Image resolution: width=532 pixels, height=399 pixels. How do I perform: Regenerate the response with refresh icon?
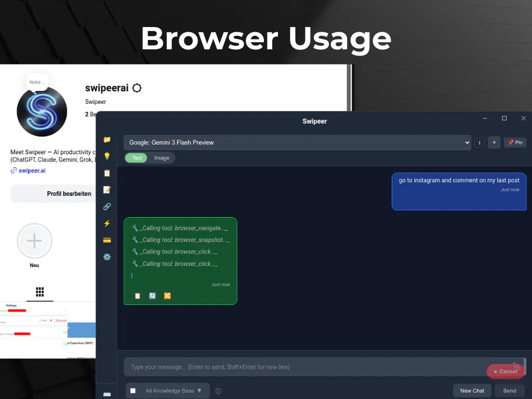(152, 296)
